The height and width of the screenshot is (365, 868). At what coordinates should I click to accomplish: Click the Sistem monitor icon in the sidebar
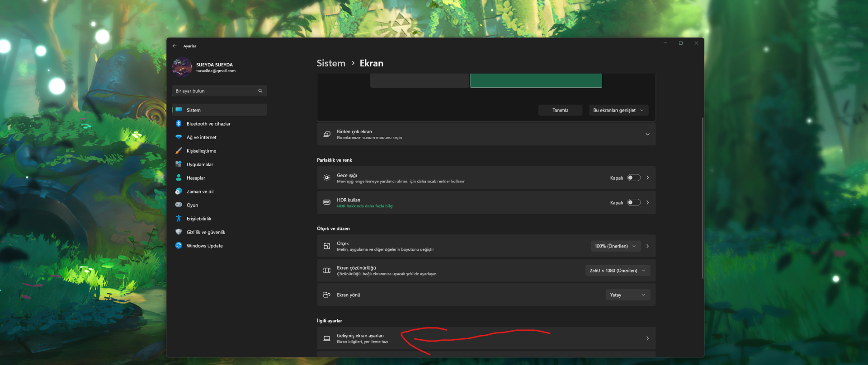pos(179,110)
